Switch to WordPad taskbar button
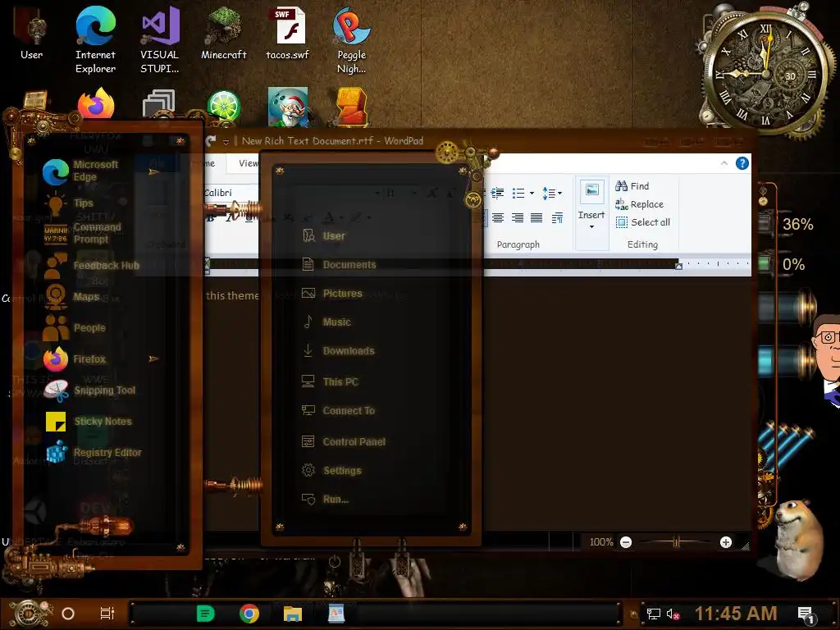The image size is (840, 630). coord(336,614)
